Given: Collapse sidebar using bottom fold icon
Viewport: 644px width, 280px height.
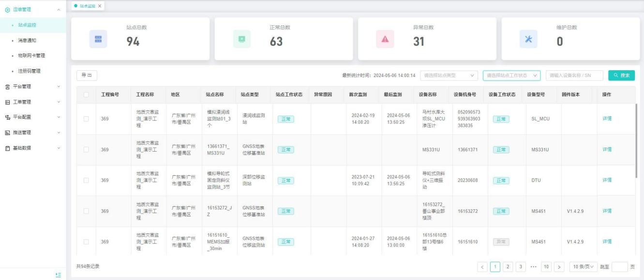Looking at the screenshot, I should pyautogui.click(x=58, y=275).
